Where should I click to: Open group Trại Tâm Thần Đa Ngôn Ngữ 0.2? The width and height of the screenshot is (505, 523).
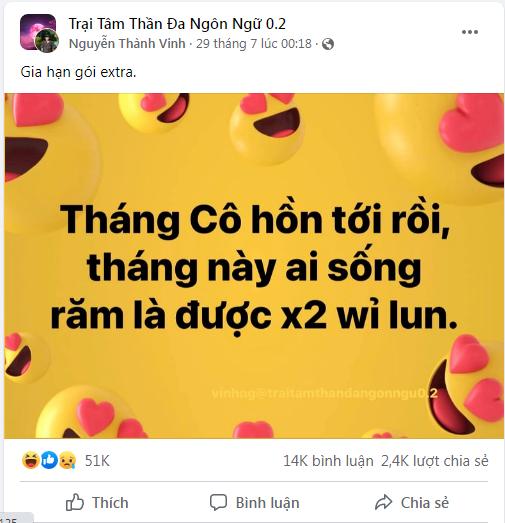click(x=177, y=24)
